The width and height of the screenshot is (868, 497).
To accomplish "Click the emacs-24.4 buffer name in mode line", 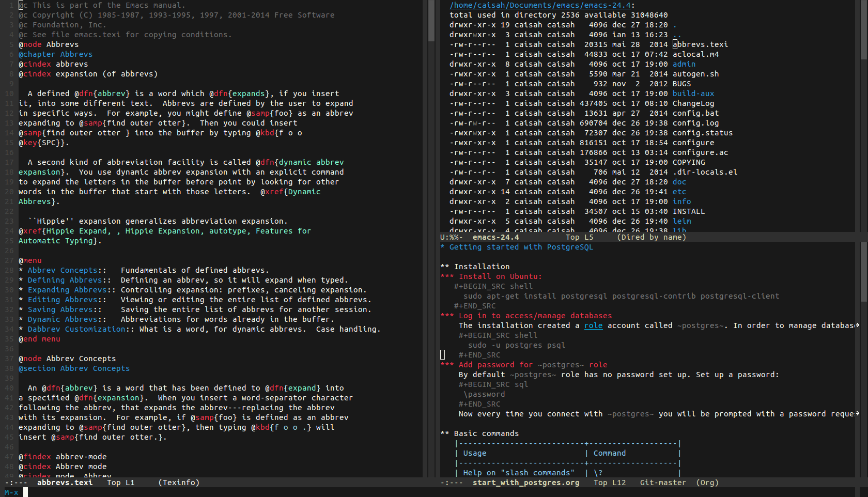I will coord(495,237).
